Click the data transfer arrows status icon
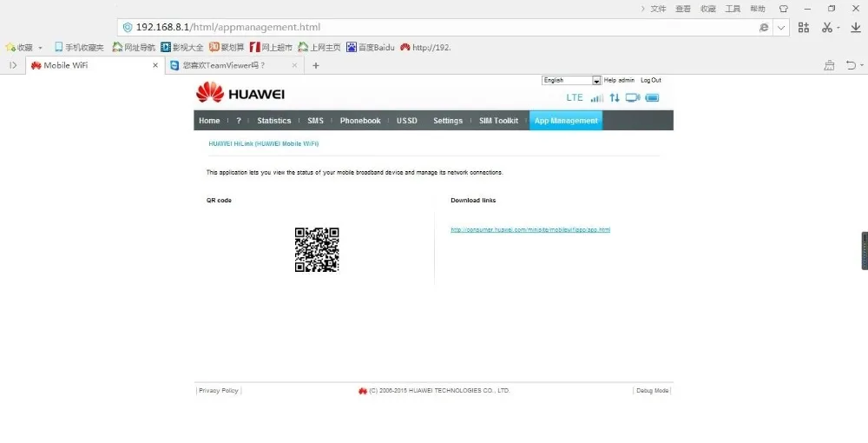 coord(615,98)
